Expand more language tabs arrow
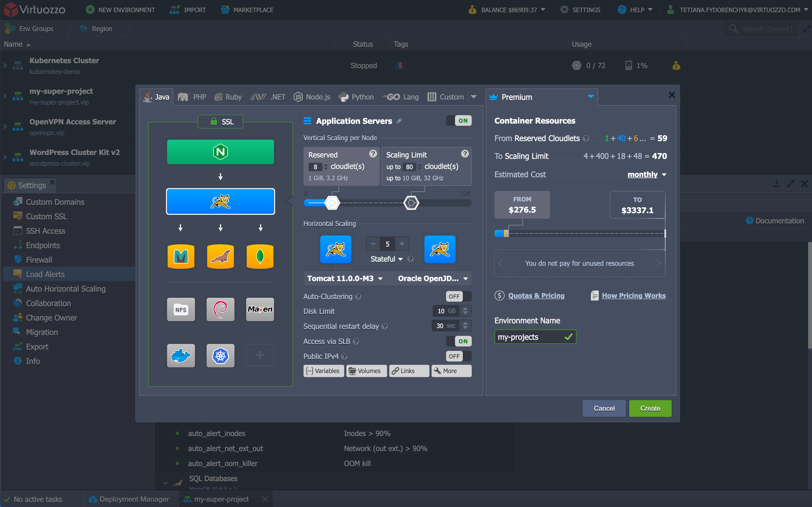Image resolution: width=812 pixels, height=507 pixels. point(474,97)
